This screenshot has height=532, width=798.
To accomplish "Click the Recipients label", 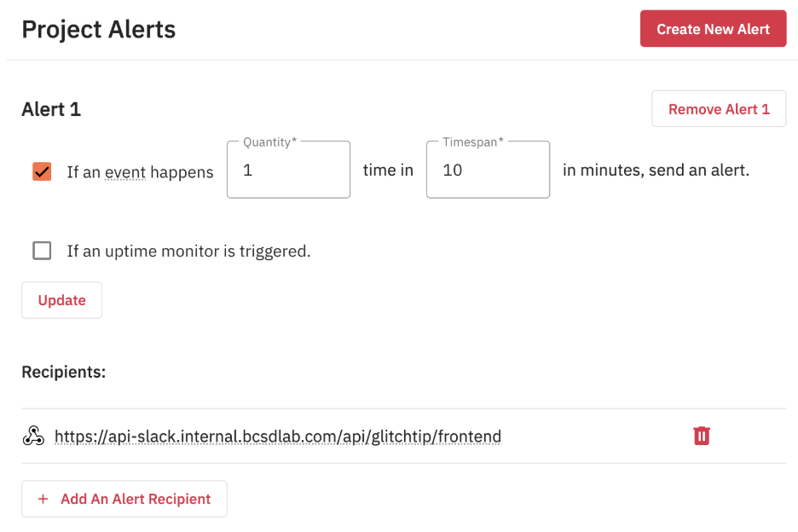I will click(x=64, y=373).
